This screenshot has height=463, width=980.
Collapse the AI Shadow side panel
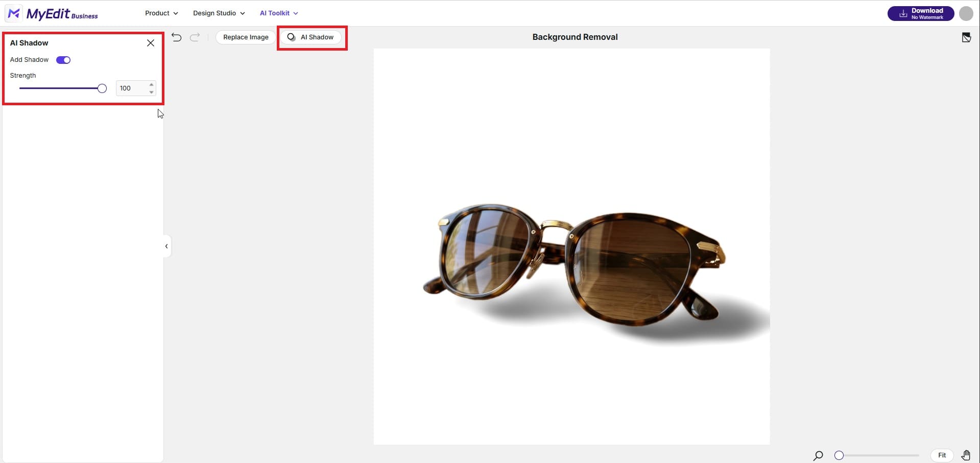(166, 246)
